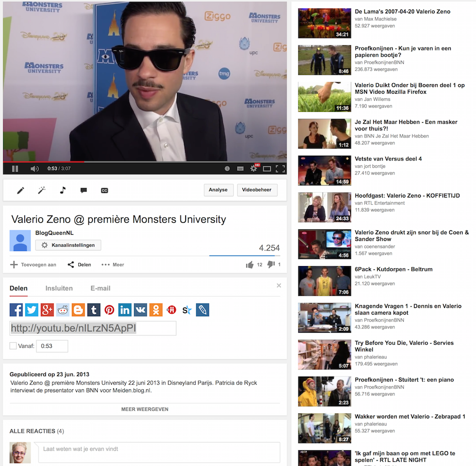
Task: Open the pencil edit video tool
Action: [x=20, y=190]
